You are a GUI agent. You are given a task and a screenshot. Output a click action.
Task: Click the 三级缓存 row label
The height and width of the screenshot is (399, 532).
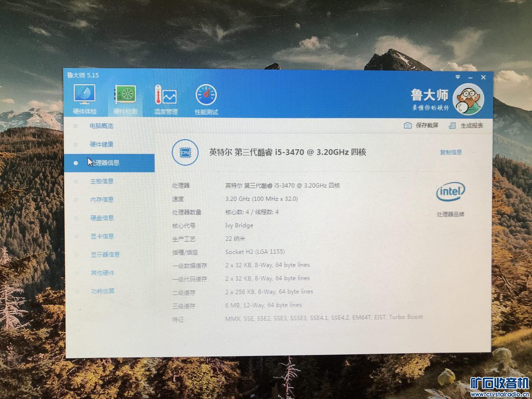pyautogui.click(x=184, y=306)
